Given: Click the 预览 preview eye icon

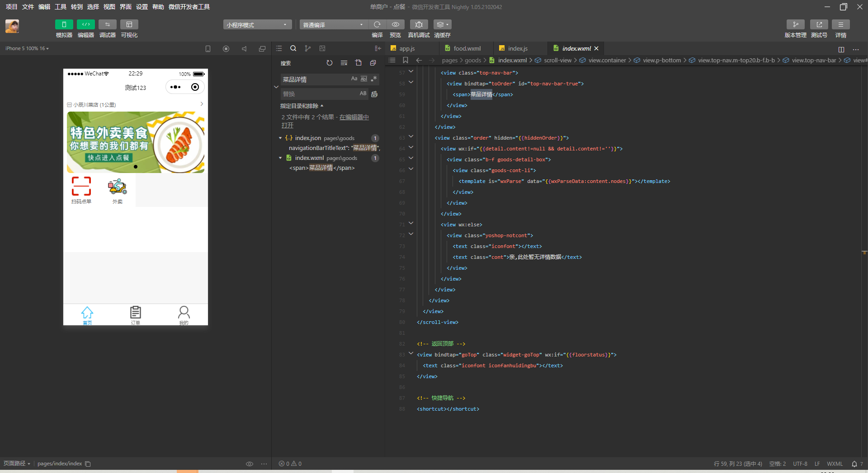Looking at the screenshot, I should click(x=396, y=24).
